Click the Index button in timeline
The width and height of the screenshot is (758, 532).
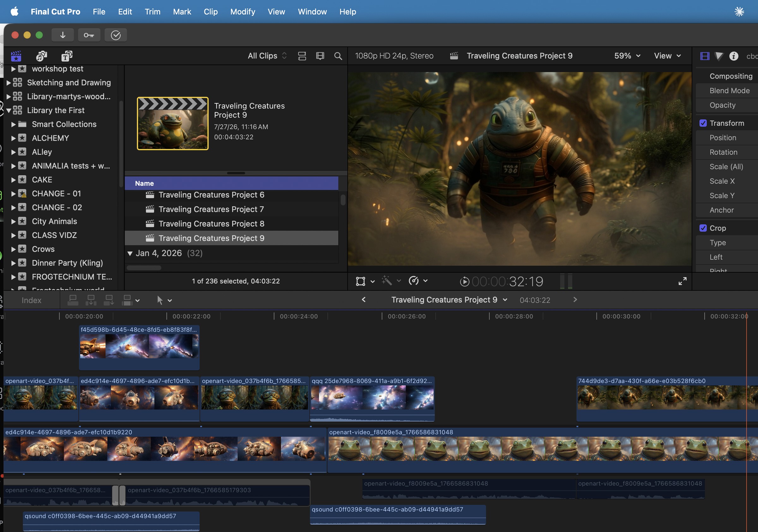tap(31, 300)
